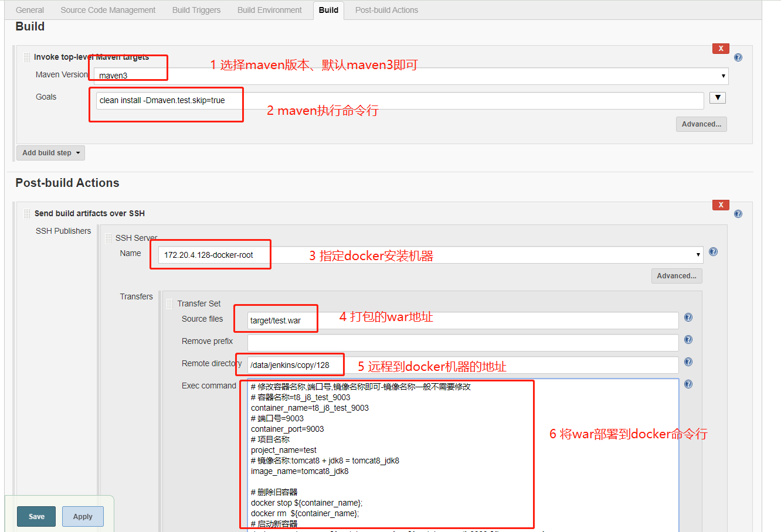Screen dimensions: 781x532
Task: Switch to Build Triggers tab
Action: click(196, 10)
